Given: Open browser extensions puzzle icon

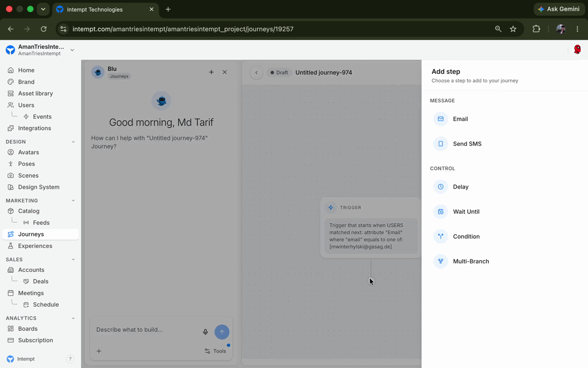Looking at the screenshot, I should coord(536,29).
